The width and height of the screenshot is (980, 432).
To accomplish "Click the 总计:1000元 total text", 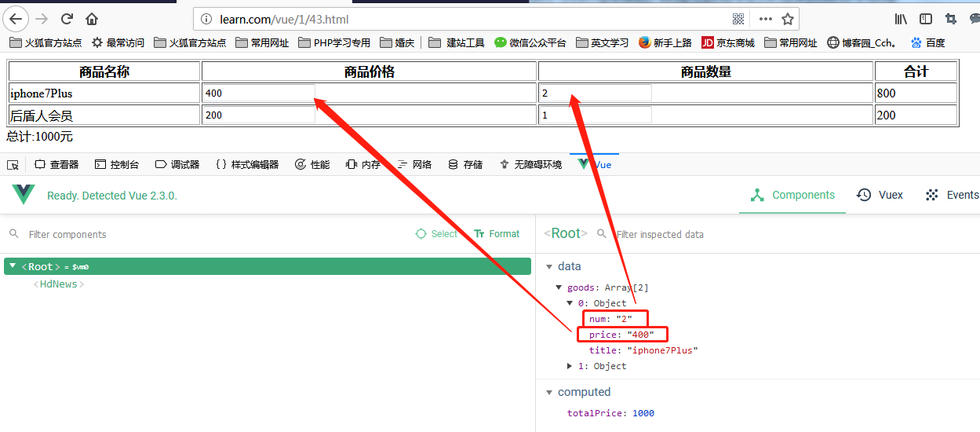I will click(39, 137).
